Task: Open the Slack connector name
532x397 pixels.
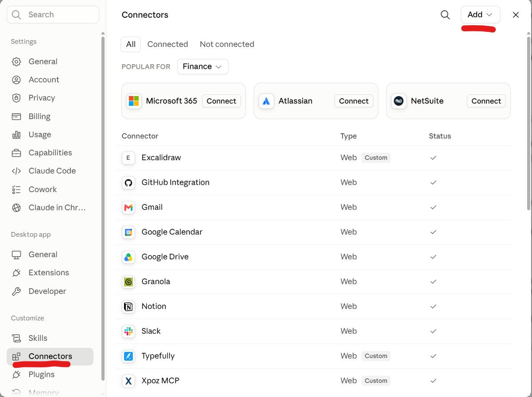Action: (151, 331)
